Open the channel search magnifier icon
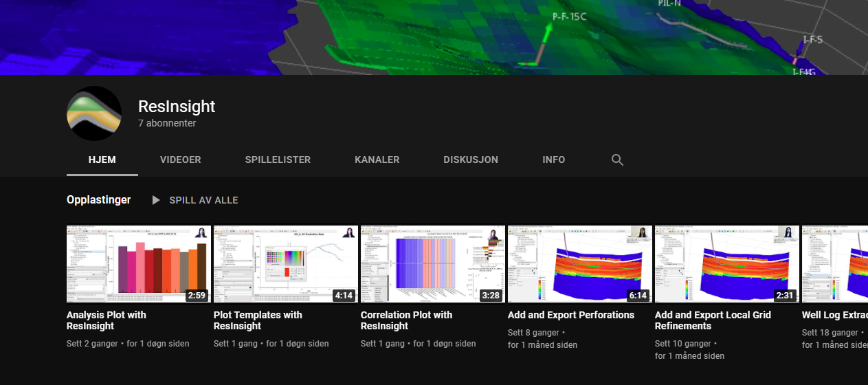Image resolution: width=868 pixels, height=385 pixels. (617, 159)
